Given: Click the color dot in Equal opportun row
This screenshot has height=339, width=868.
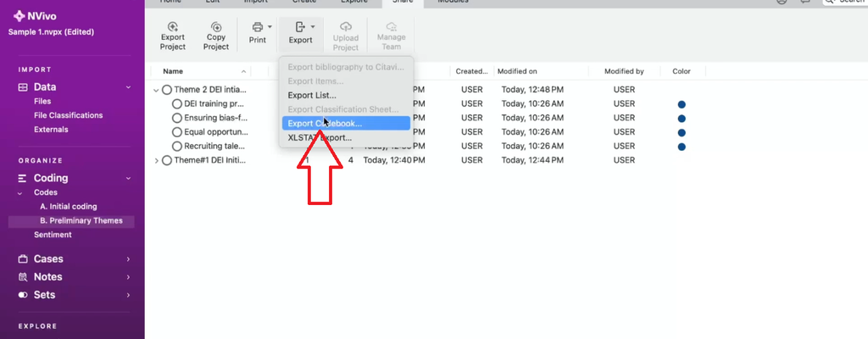Looking at the screenshot, I should click(682, 133).
